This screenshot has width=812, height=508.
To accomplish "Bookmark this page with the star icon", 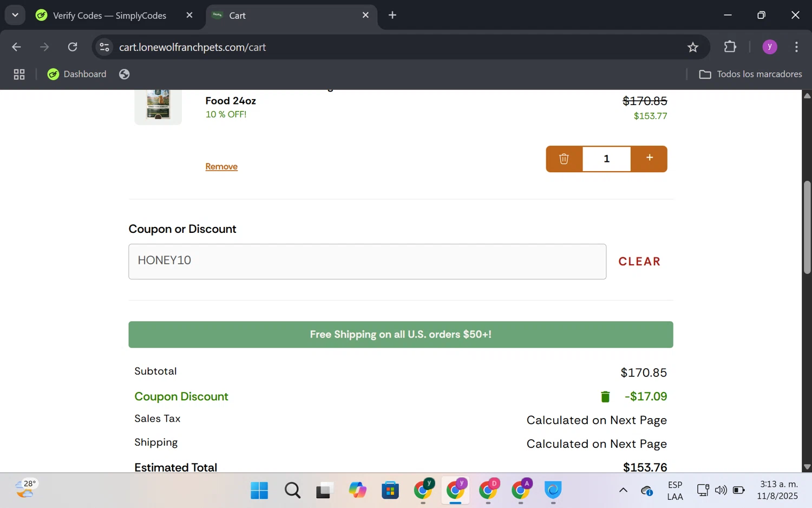I will pos(693,47).
